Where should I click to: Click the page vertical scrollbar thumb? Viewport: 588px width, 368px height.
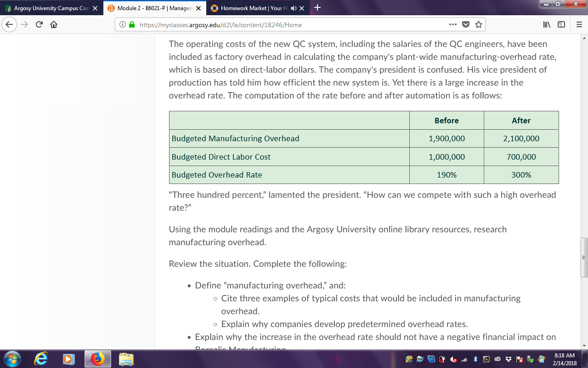tap(584, 257)
